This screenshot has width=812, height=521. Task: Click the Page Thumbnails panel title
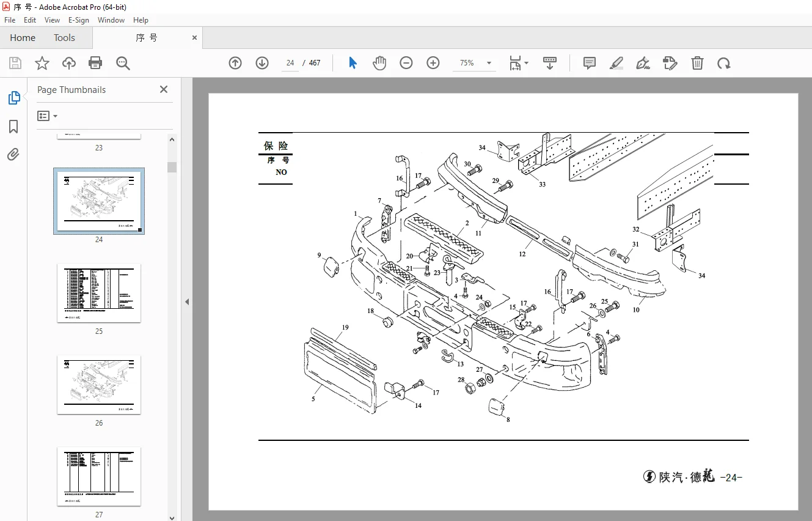pos(71,89)
